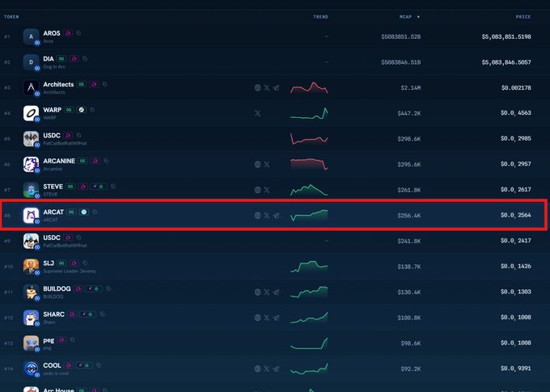Open the SHARC website globe icon

(x=257, y=318)
